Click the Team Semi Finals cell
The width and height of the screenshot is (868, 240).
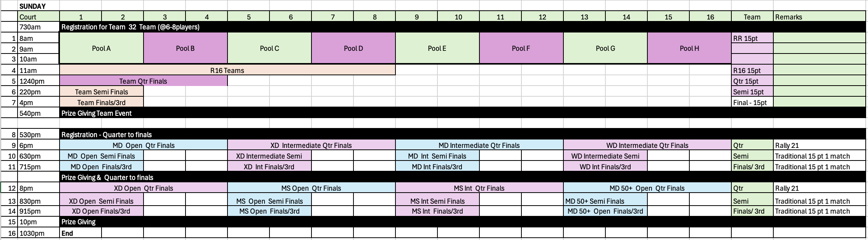coord(102,91)
